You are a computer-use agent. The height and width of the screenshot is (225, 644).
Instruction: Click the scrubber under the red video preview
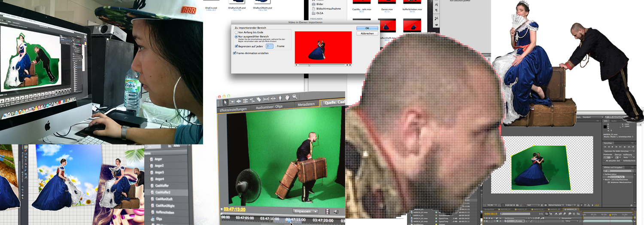tap(323, 65)
